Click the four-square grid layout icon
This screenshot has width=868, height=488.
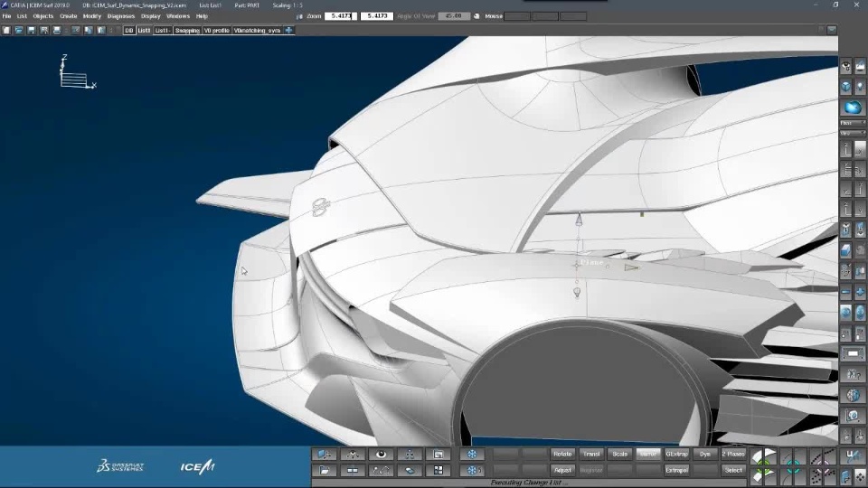438,470
